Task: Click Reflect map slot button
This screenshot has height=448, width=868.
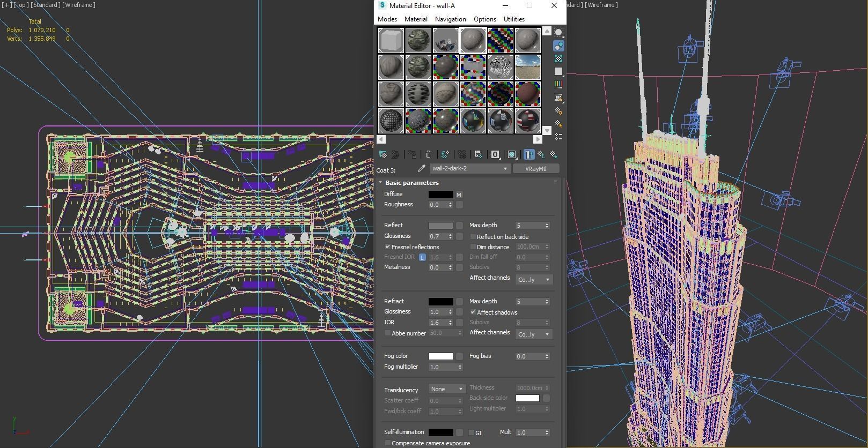Action: (x=459, y=226)
